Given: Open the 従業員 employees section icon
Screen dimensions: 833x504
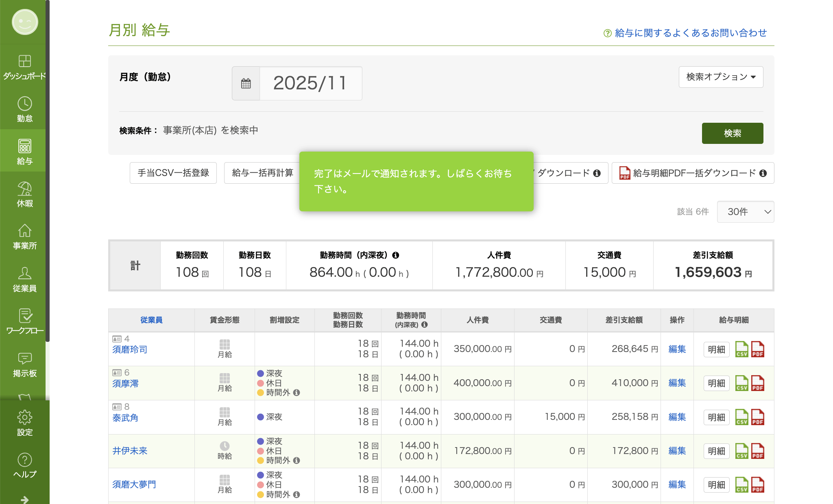Looking at the screenshot, I should (x=25, y=276).
